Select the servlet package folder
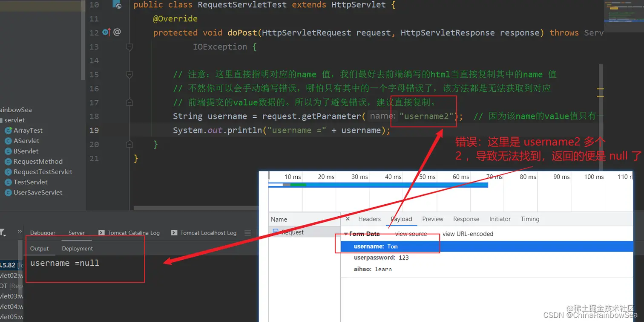This screenshot has height=322, width=644. pyautogui.click(x=14, y=120)
